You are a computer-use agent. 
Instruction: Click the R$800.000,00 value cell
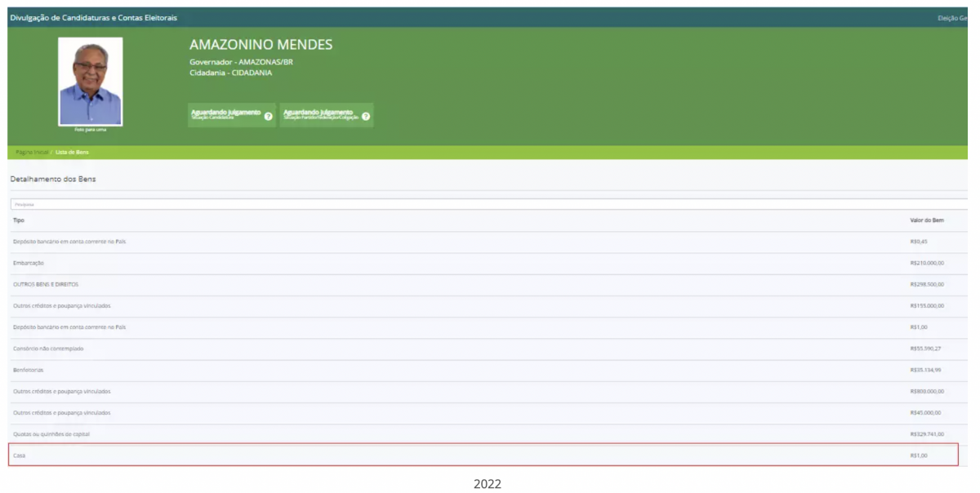927,391
